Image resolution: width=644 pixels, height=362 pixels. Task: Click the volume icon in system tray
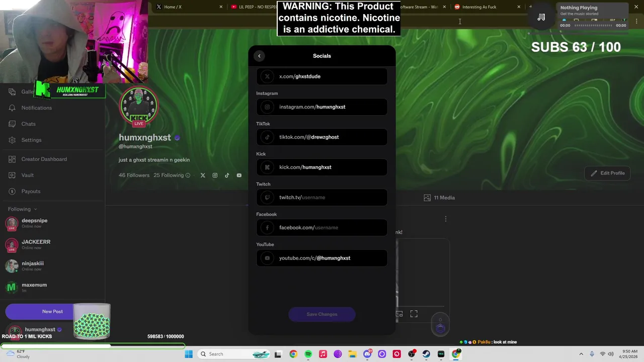pos(611,354)
